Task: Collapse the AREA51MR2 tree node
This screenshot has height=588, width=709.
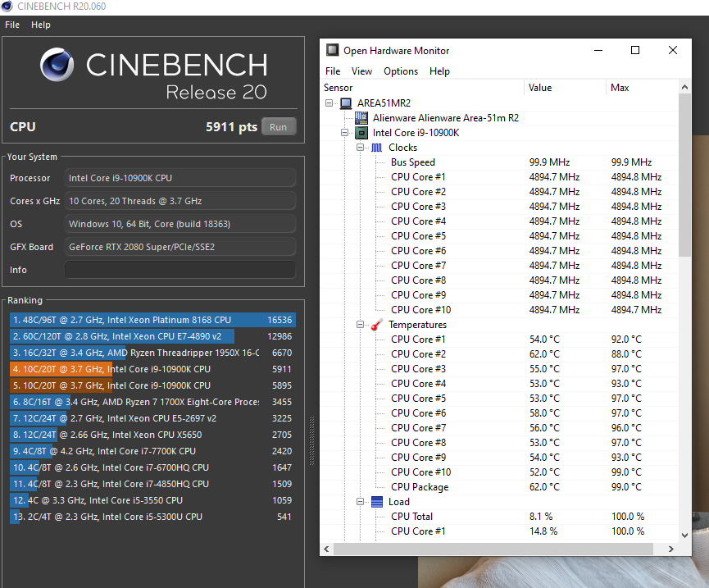Action: [x=330, y=103]
